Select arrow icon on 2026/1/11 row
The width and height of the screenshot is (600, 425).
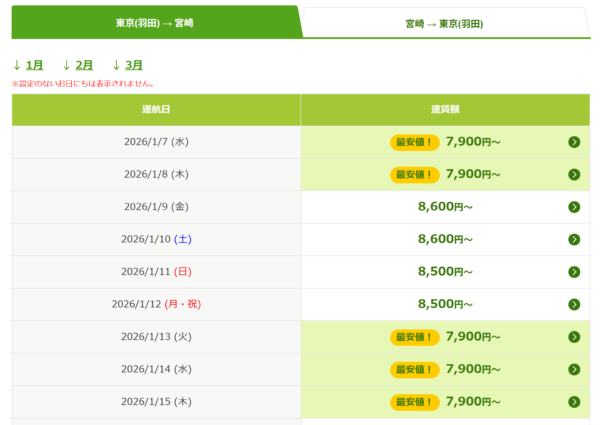[x=574, y=272]
